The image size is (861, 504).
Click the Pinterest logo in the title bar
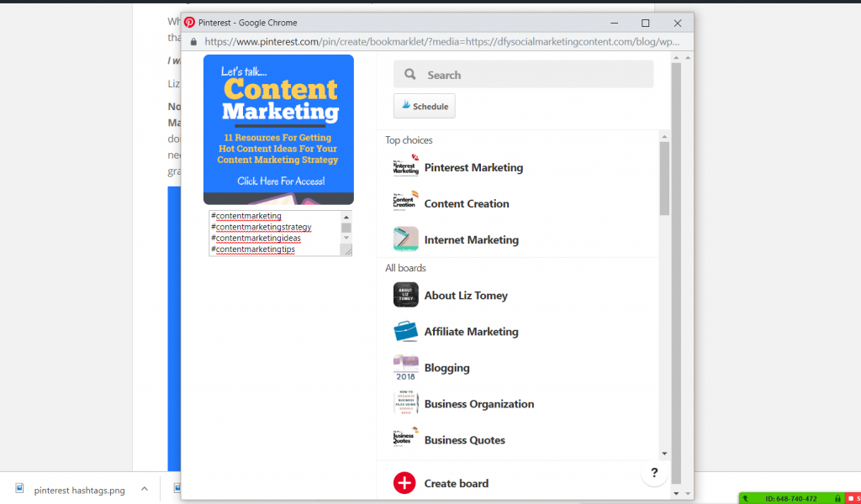189,23
